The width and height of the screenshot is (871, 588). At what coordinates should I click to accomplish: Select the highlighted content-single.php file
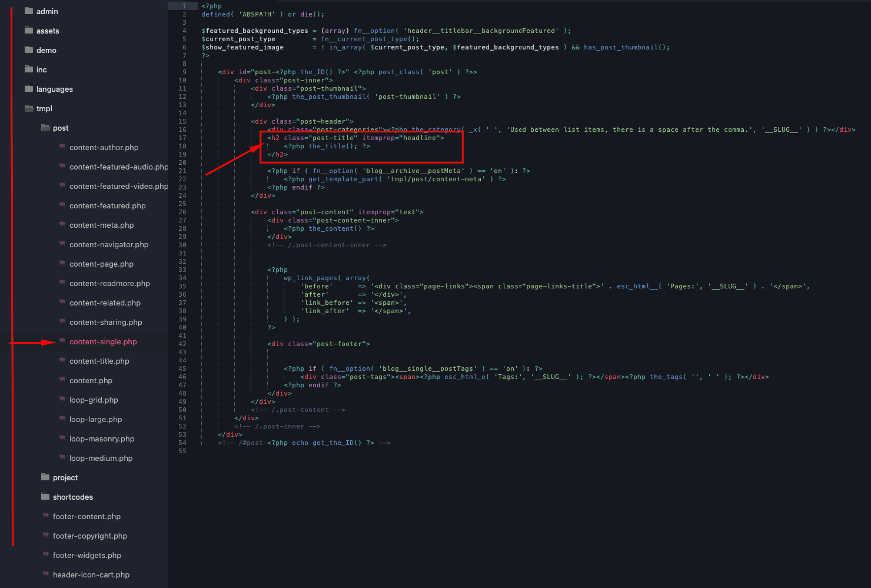[x=103, y=341]
